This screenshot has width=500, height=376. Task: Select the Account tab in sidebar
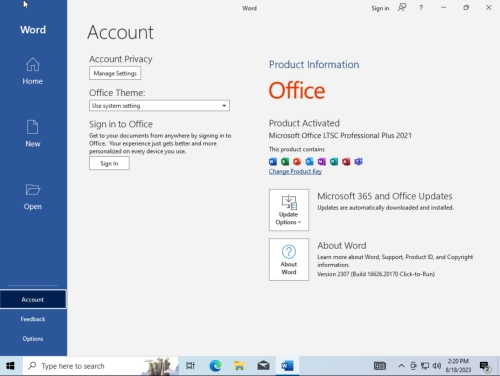33,299
